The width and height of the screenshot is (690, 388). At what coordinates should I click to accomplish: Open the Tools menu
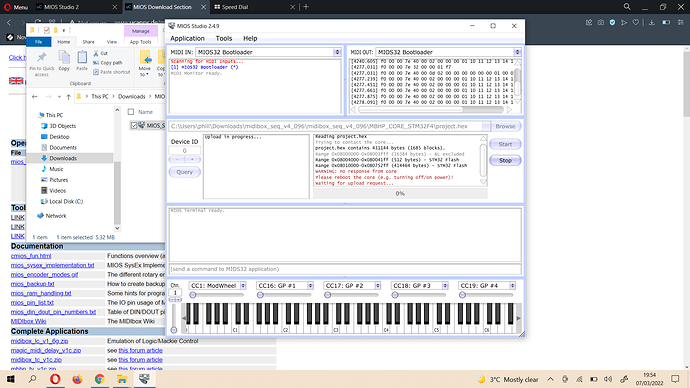[x=224, y=38]
